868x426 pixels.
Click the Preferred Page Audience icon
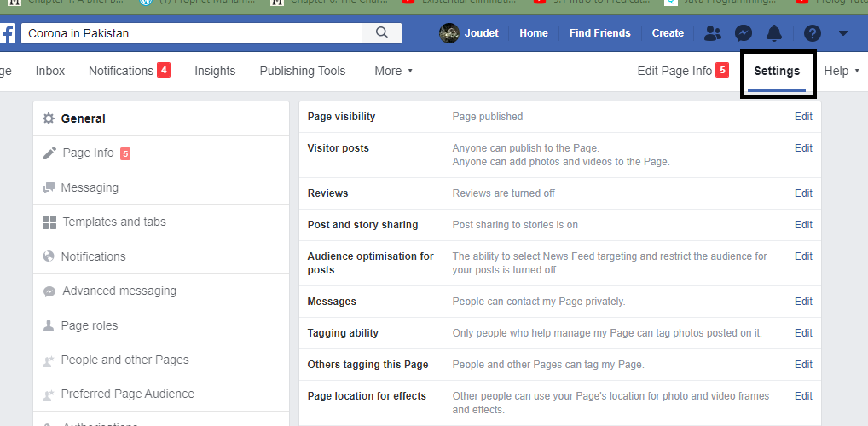click(x=49, y=395)
